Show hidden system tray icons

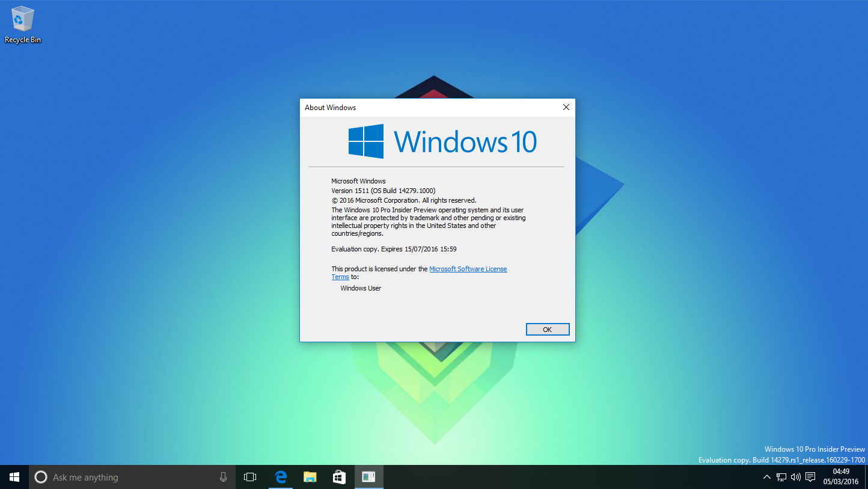pos(766,477)
